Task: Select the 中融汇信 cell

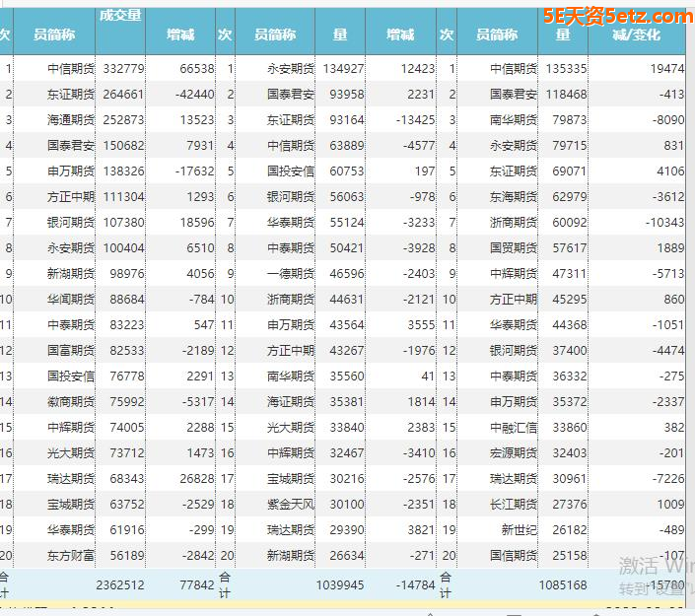Action: (514, 428)
